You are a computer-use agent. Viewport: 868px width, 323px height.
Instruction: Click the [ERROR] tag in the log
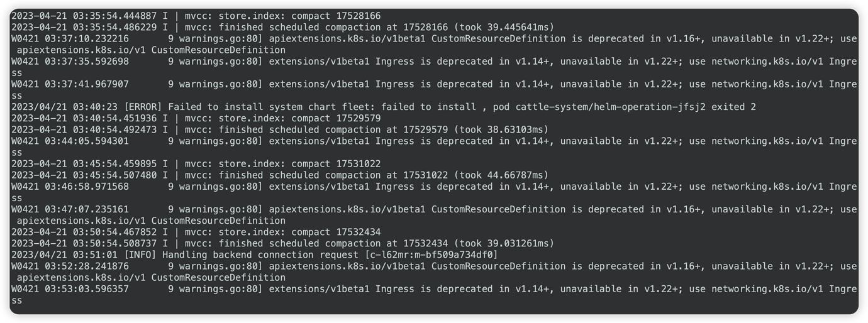(143, 107)
